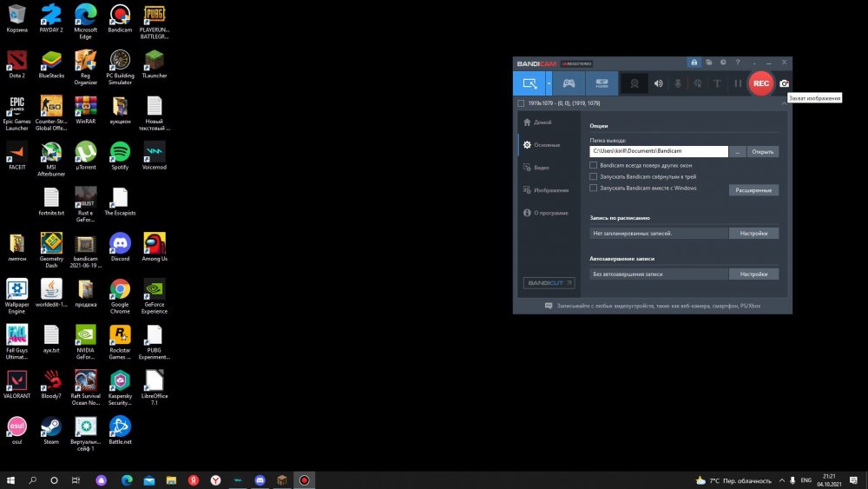Select the Discord desktop icon

120,247
